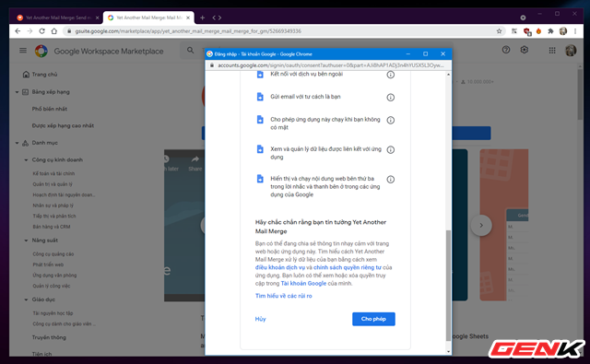Screen dimensions: 590x364
Task: Click next arrow on screenshot carousel
Action: (481, 225)
